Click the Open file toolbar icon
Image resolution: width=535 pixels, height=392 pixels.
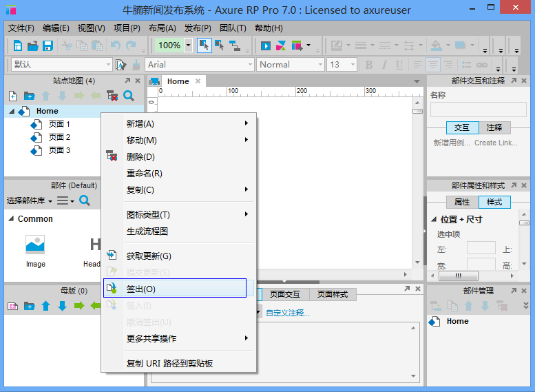[x=33, y=45]
